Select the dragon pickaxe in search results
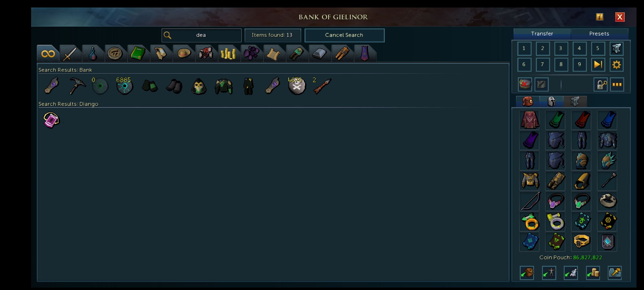This screenshot has width=644, height=290. [x=76, y=86]
